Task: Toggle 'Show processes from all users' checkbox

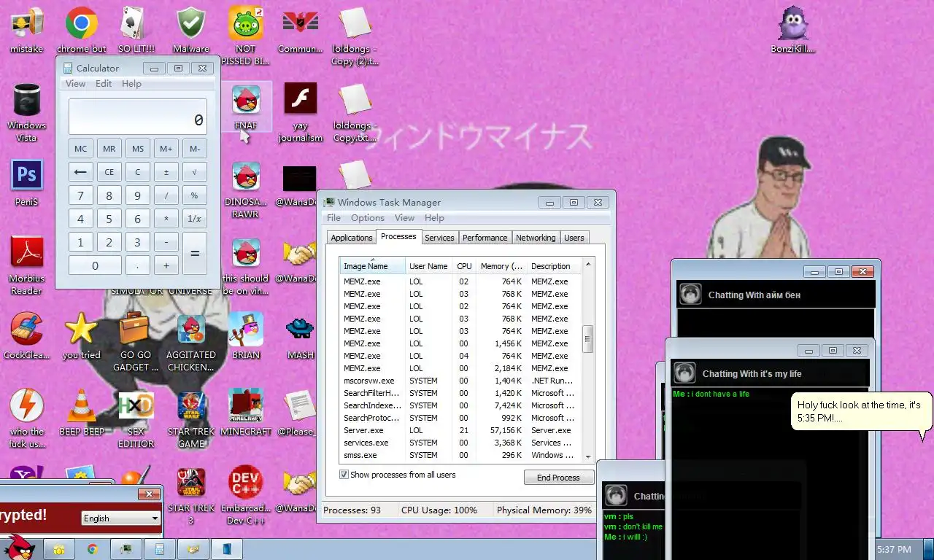Action: tap(344, 475)
